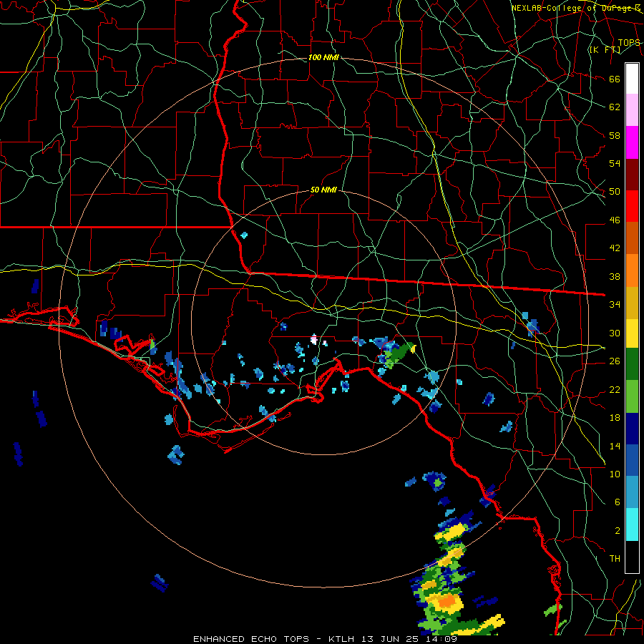Click the 42 value on the scale
The width and height of the screenshot is (644, 644).
(615, 248)
